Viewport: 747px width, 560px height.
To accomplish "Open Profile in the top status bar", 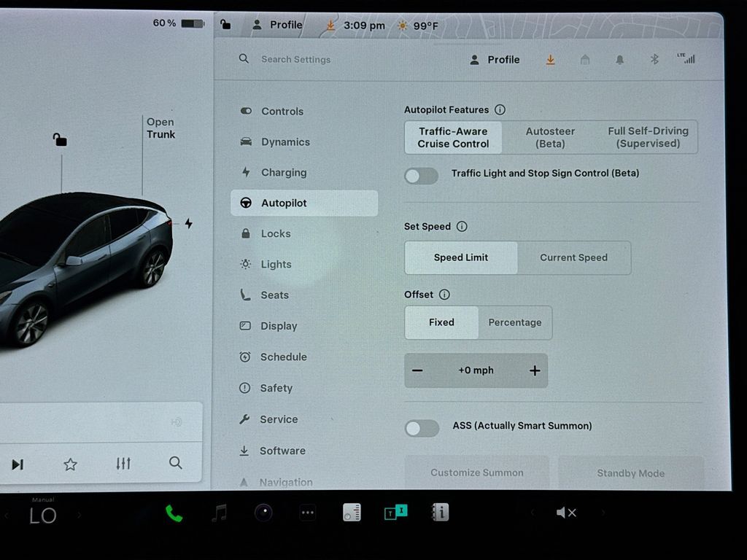I will 276,25.
